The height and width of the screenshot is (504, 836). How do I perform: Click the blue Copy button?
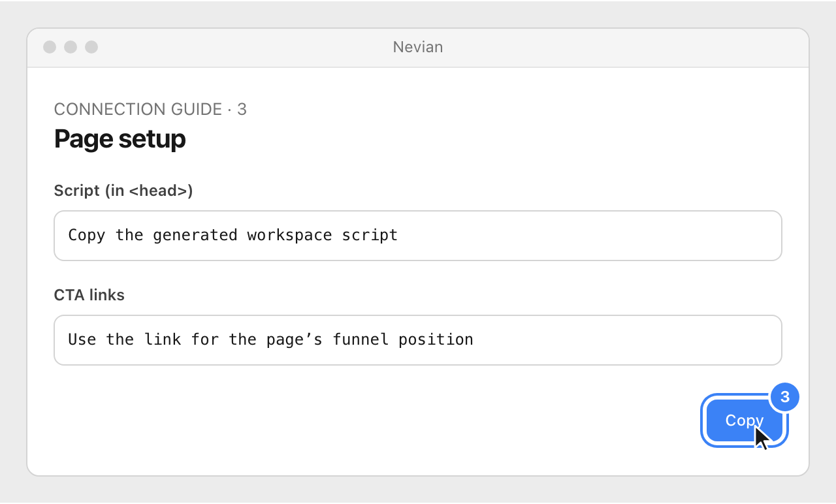tap(745, 420)
